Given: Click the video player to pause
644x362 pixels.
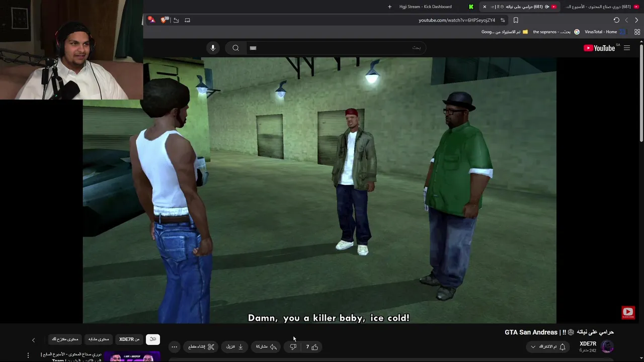Looking at the screenshot, I should (319, 190).
